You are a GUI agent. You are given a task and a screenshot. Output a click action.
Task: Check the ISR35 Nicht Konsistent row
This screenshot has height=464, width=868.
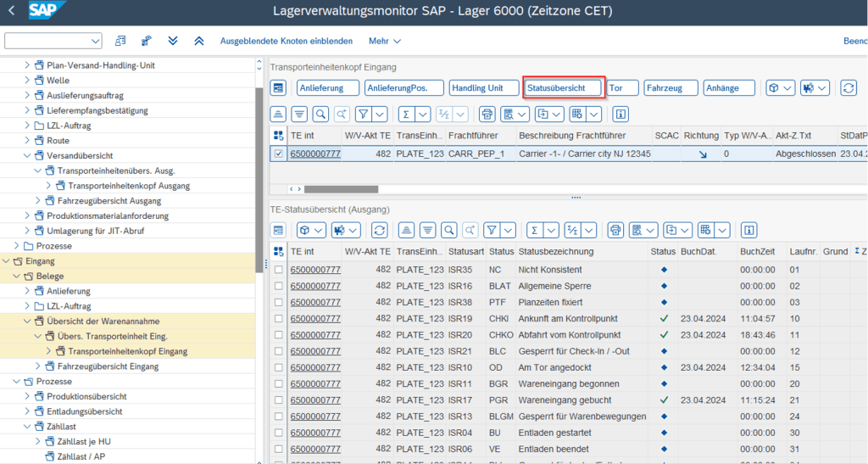pyautogui.click(x=278, y=270)
